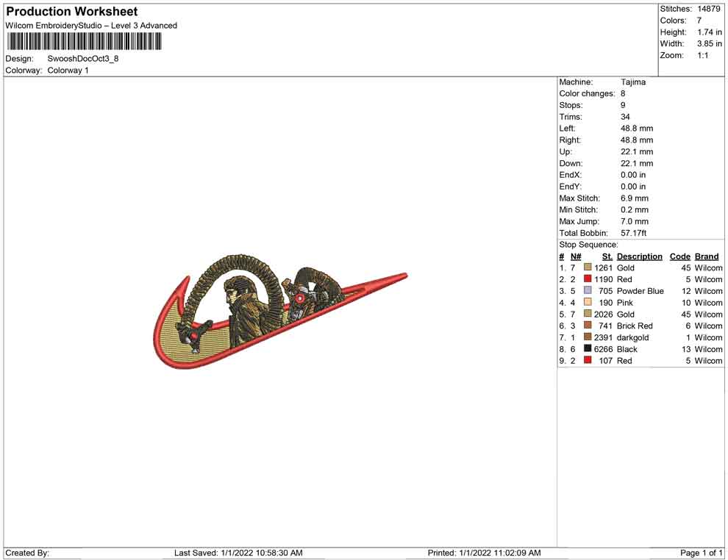The image size is (728, 560).
Task: Click the Zoom value '1:1'
Action: (703, 55)
